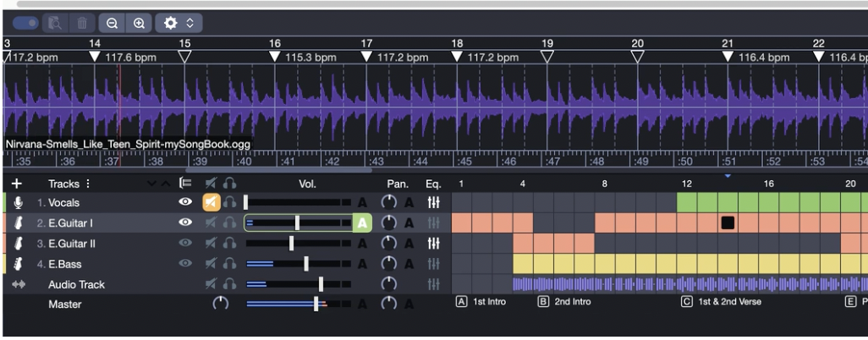Image resolution: width=868 pixels, height=340 pixels.
Task: Open the gear settings dropdown
Action: pos(179,23)
